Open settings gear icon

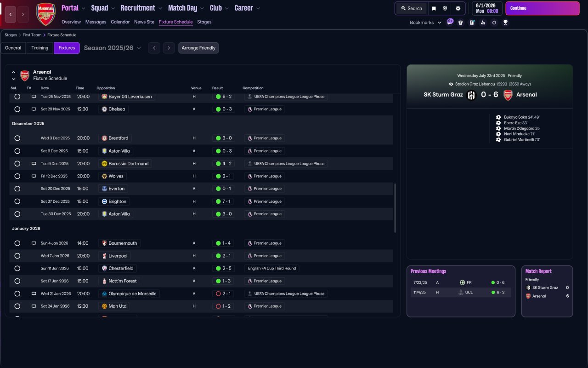(x=458, y=8)
